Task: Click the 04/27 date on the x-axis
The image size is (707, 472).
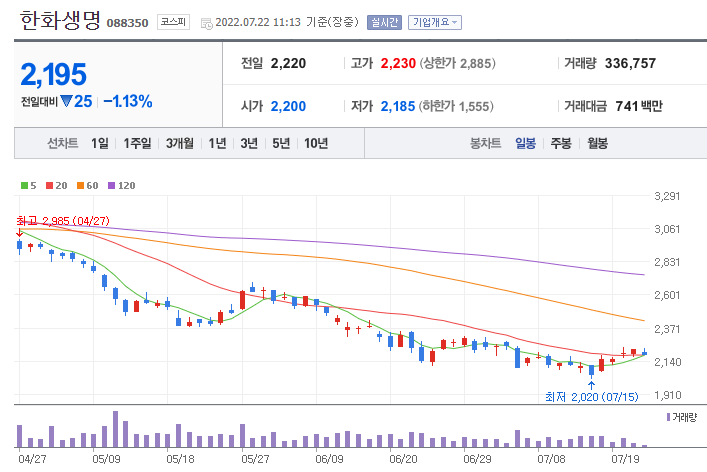Action: tap(32, 459)
